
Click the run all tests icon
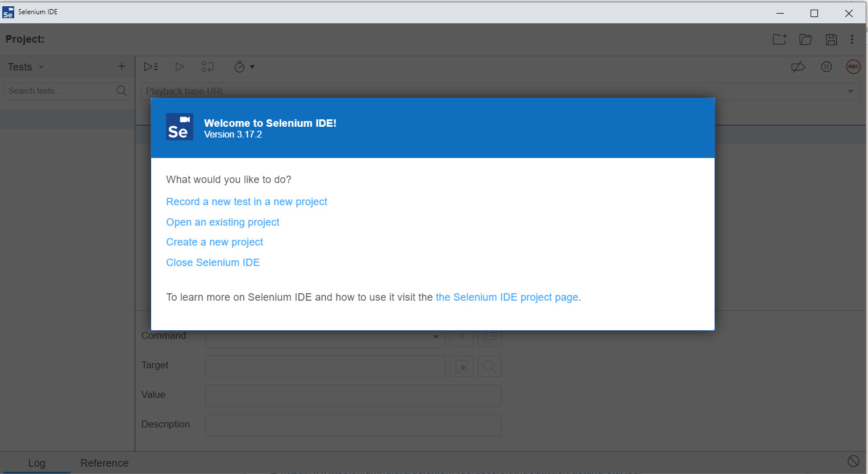coord(151,67)
